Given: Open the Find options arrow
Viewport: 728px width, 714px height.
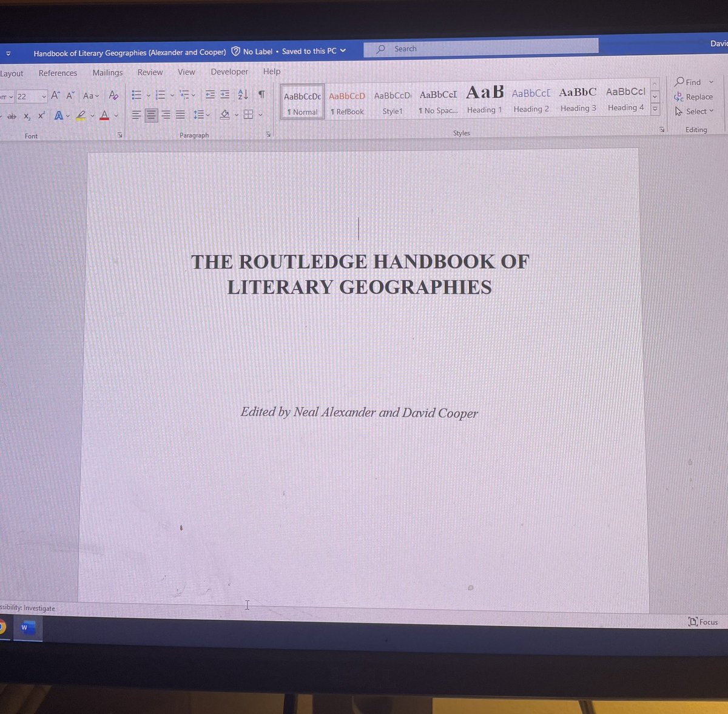Looking at the screenshot, I should point(712,82).
